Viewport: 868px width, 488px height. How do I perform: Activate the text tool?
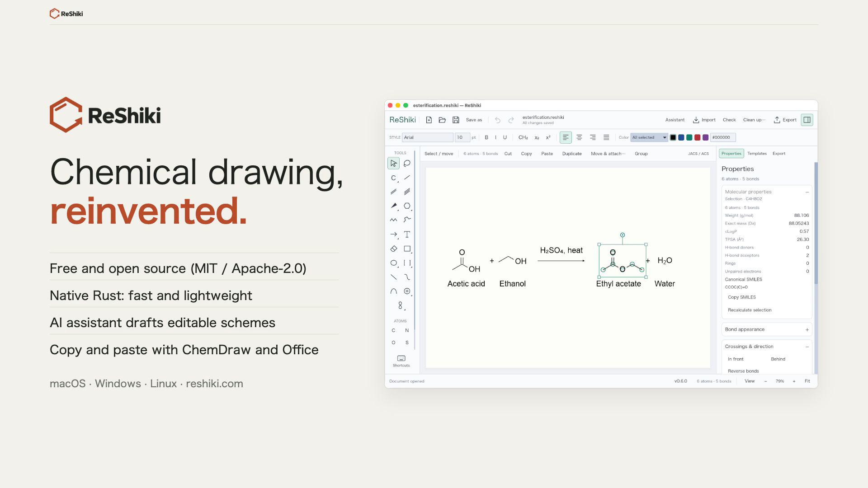tap(407, 235)
